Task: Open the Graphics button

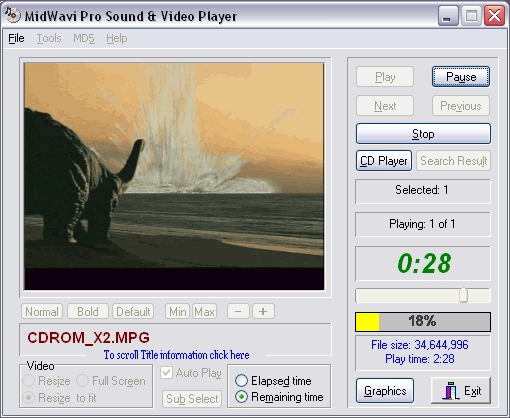Action: coord(385,391)
